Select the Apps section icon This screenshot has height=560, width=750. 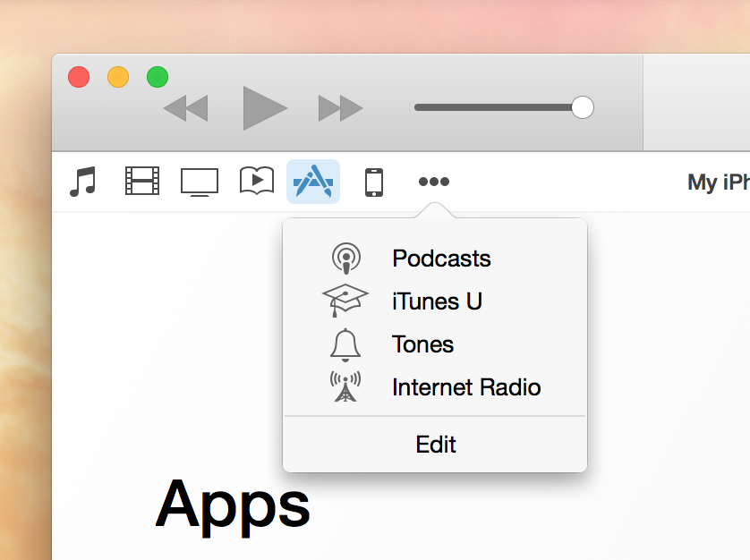pos(313,182)
